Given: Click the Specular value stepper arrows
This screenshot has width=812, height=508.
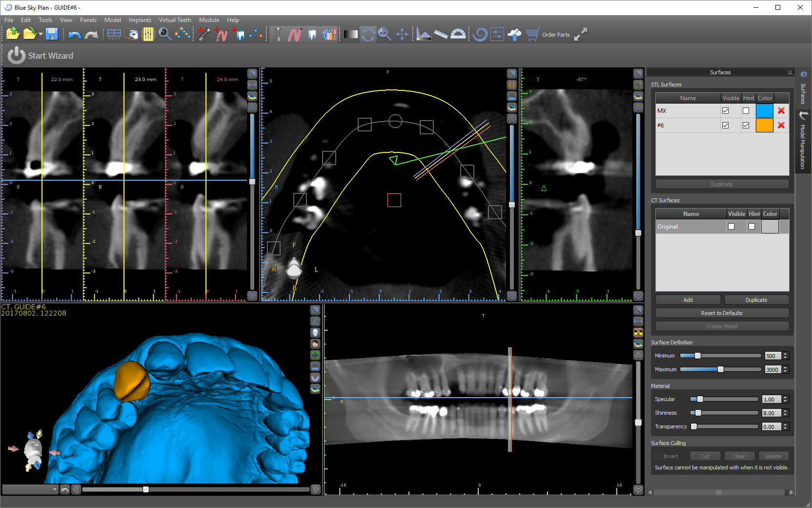Looking at the screenshot, I should [x=785, y=400].
